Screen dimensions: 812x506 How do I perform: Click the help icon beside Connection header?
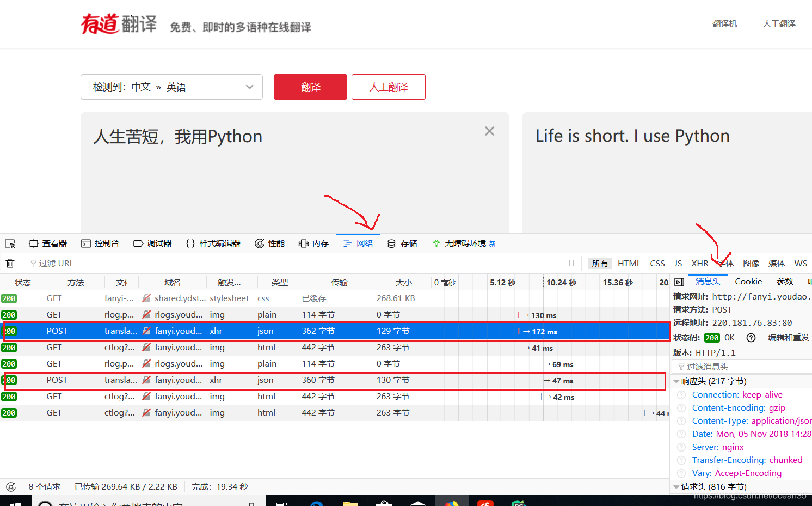[x=681, y=395]
